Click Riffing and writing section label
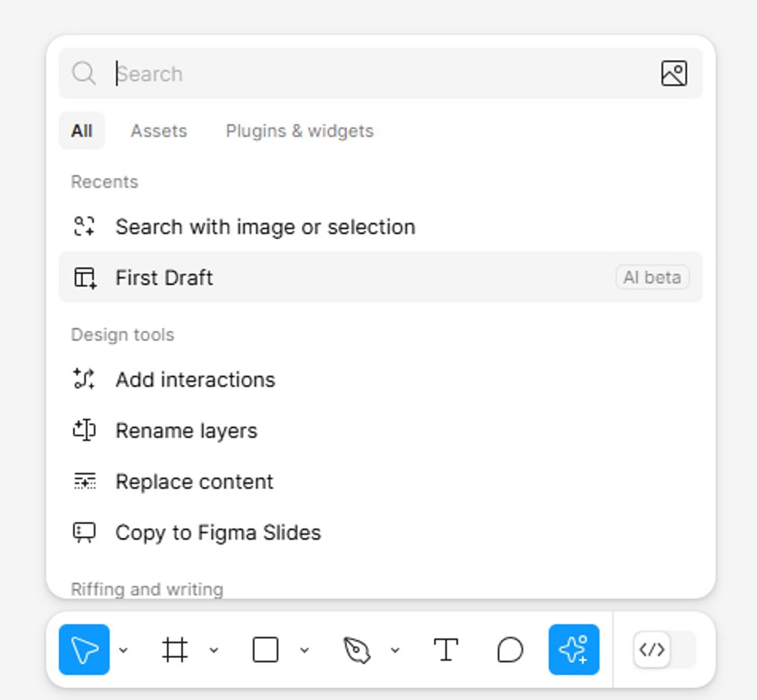757x700 pixels. point(147,589)
